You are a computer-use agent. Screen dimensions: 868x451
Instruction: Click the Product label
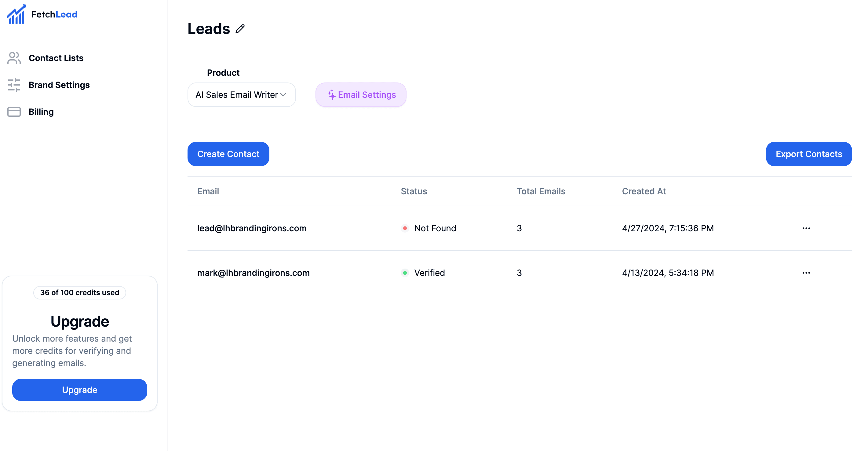[223, 73]
